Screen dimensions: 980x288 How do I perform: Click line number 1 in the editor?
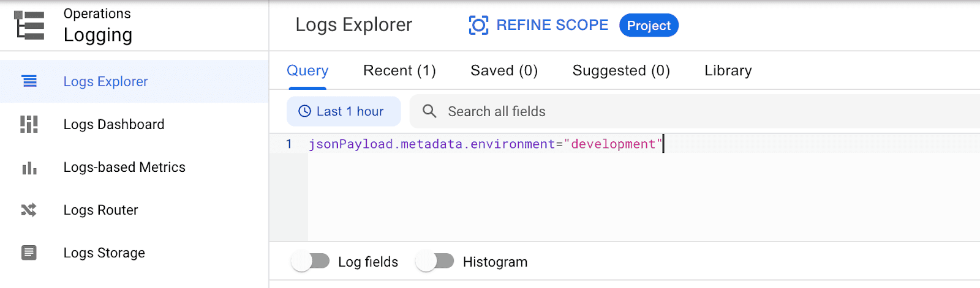pos(289,144)
